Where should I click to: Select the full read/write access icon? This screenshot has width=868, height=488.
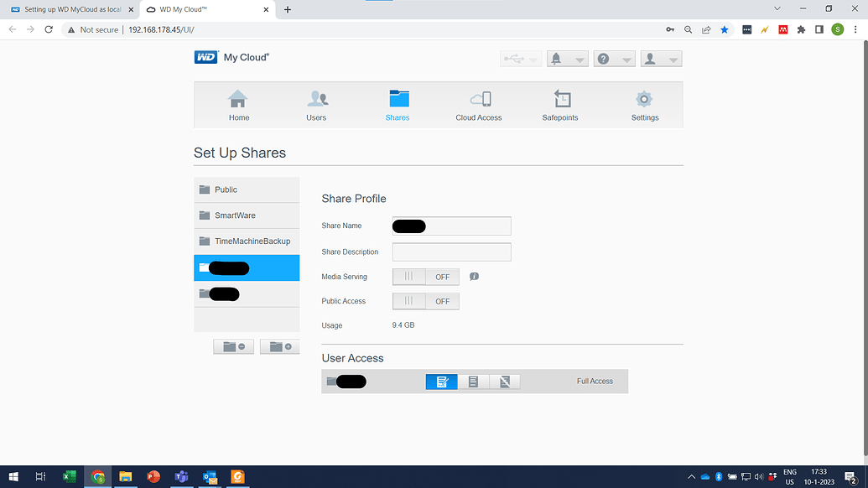point(441,381)
